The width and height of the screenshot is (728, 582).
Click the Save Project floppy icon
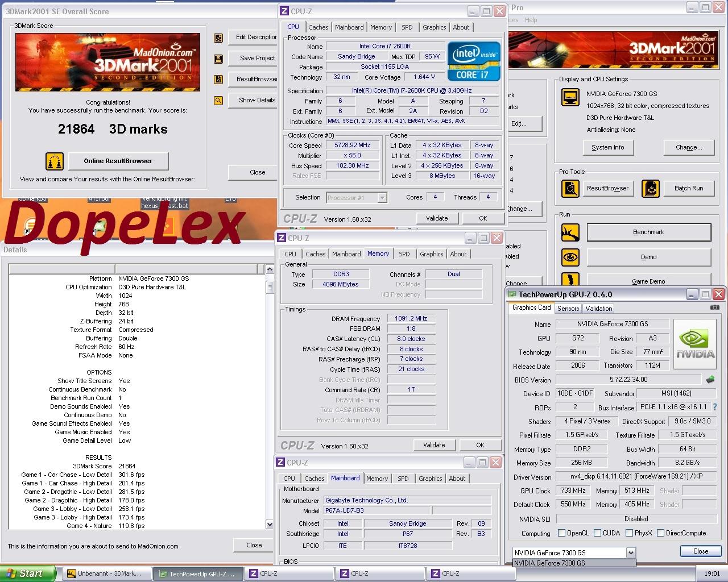[x=218, y=59]
